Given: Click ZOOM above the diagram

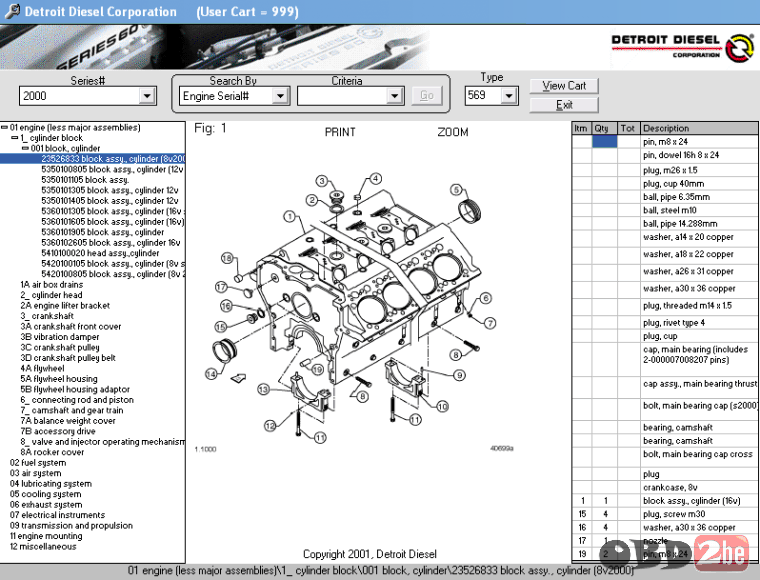Looking at the screenshot, I should (x=453, y=132).
